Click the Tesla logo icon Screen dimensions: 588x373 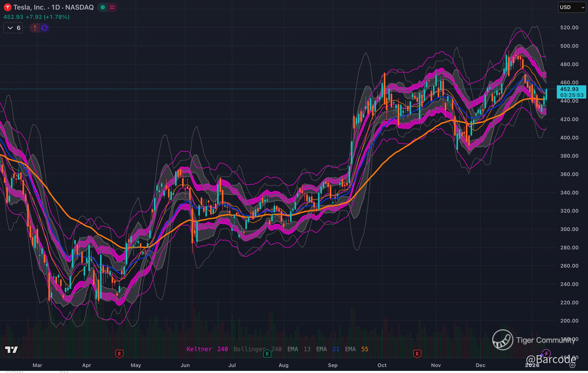point(7,7)
